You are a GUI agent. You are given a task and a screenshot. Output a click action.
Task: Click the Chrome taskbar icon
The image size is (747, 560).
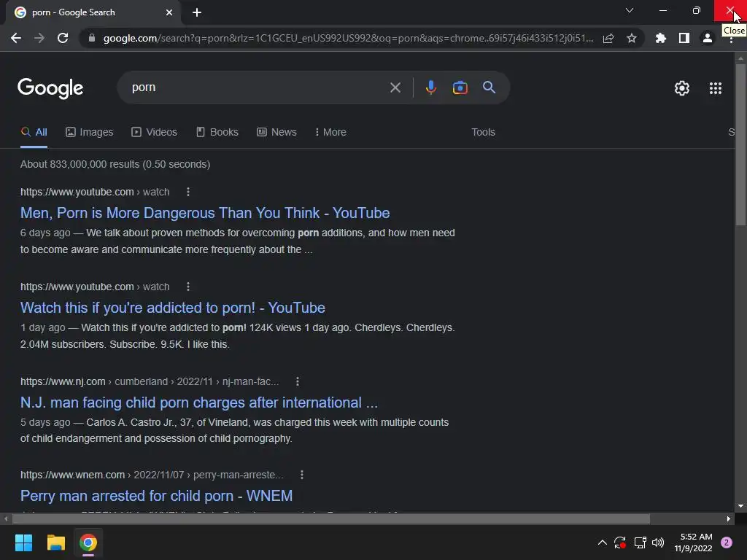(x=88, y=542)
